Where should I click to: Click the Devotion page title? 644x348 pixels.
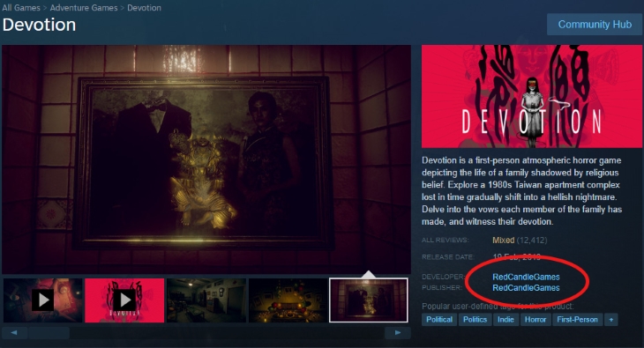[39, 25]
